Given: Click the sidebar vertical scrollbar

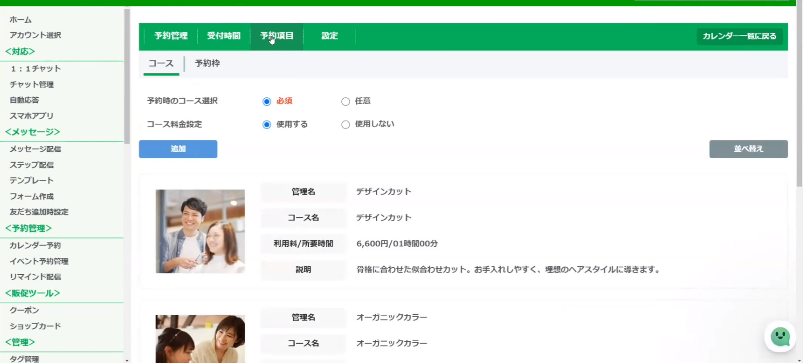Looking at the screenshot, I should 128,75.
